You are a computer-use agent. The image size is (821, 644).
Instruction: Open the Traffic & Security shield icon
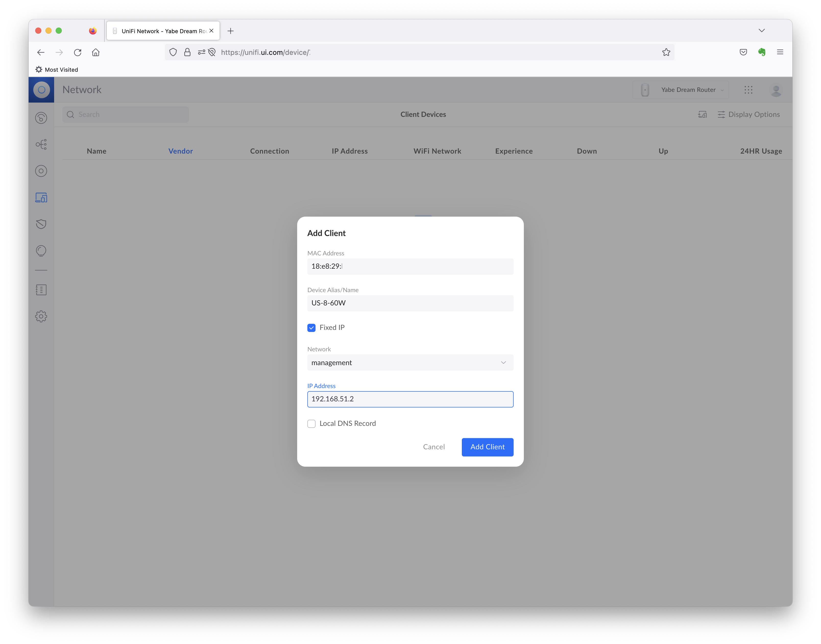[41, 224]
